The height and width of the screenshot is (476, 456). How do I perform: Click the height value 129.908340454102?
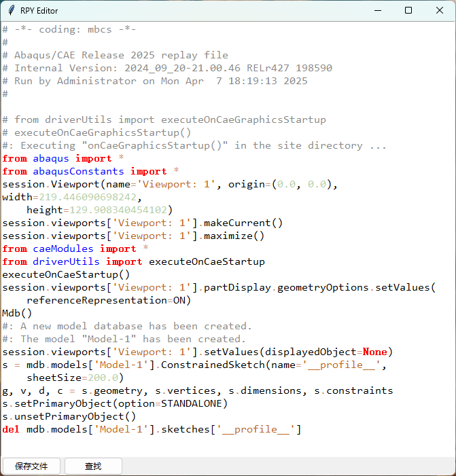coord(118,210)
